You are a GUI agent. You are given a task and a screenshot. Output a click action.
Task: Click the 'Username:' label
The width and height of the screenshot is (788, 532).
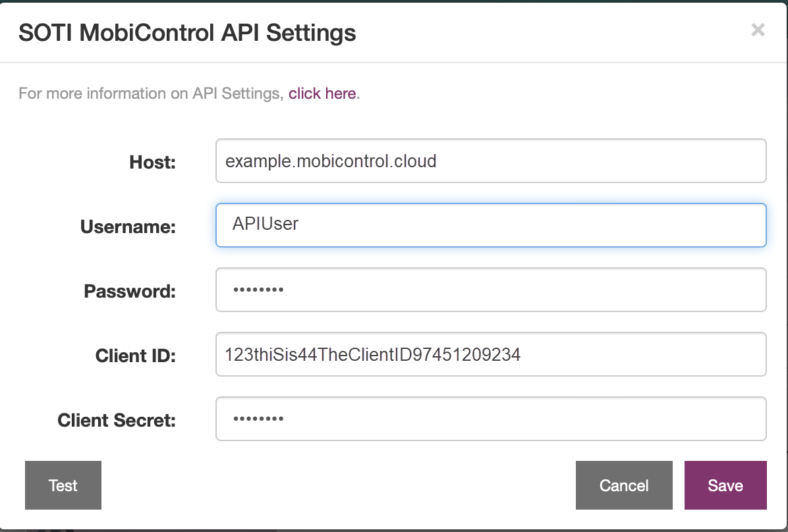pyautogui.click(x=128, y=227)
